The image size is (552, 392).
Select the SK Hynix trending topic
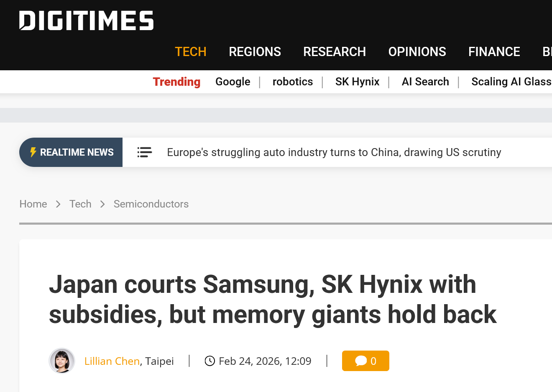(358, 82)
